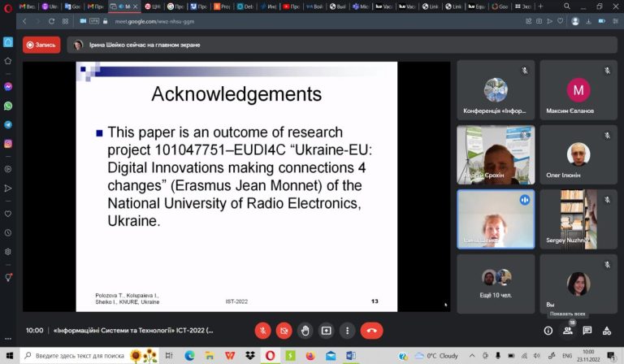Turn on the camera in Meet controls
Image resolution: width=624 pixels, height=364 pixels.
[x=284, y=331]
